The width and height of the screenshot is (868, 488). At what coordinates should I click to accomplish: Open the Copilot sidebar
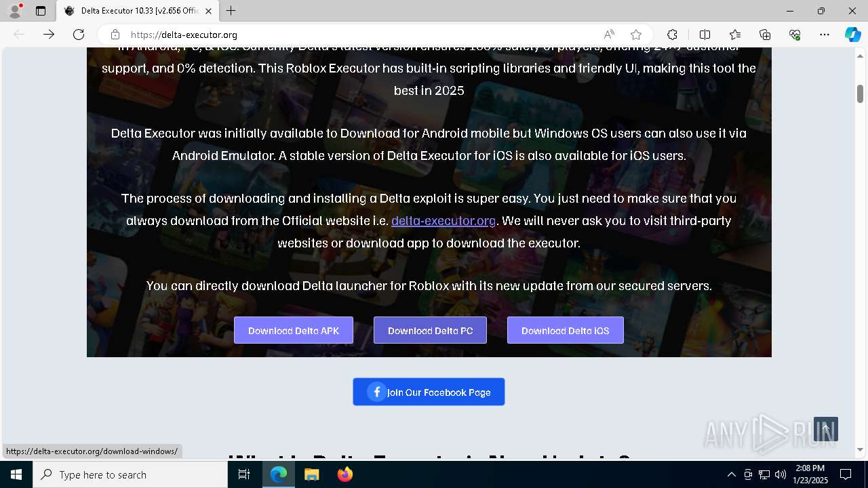[x=852, y=35]
